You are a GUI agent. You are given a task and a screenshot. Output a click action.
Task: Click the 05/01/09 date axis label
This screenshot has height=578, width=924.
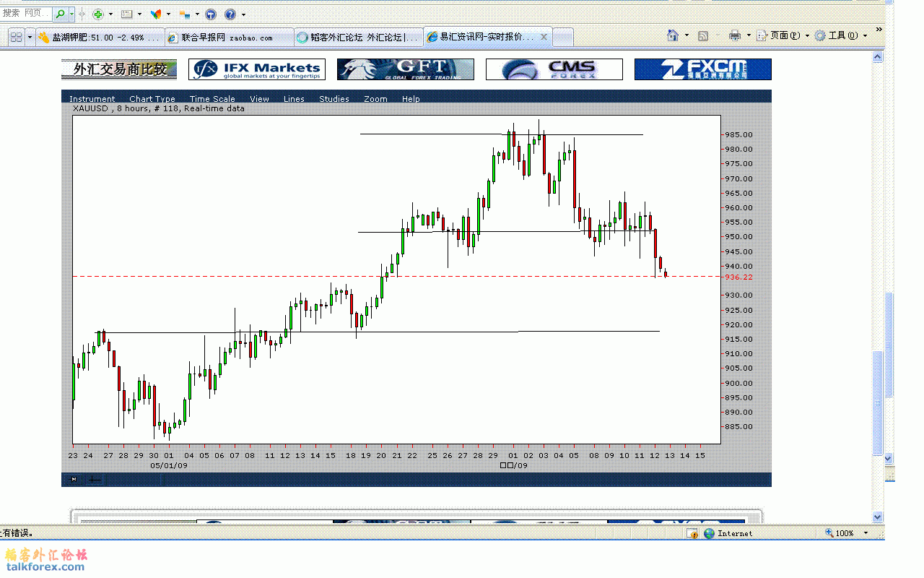point(169,466)
